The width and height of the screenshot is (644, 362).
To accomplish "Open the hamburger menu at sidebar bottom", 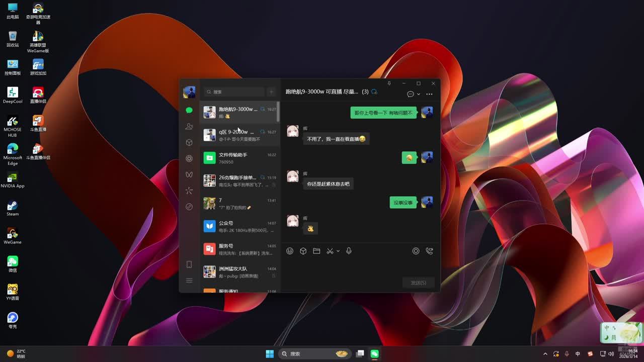I will (x=189, y=281).
